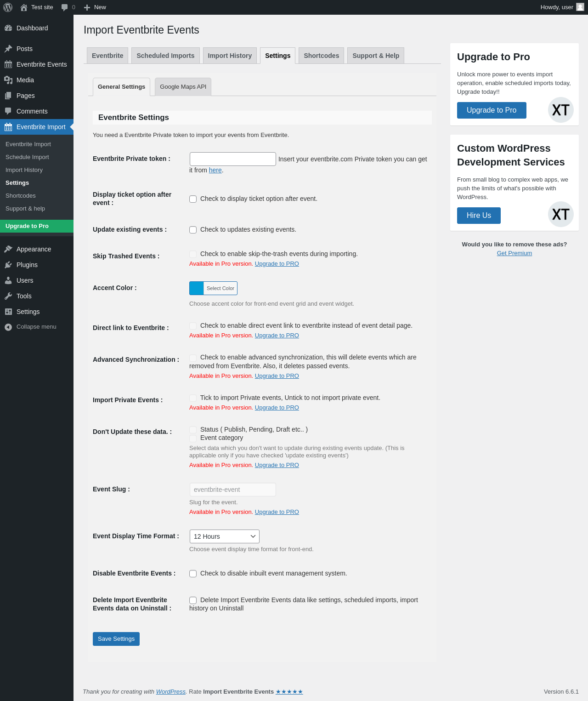Click Upgrade to PRO link under Import Private Events
The image size is (588, 701).
click(x=277, y=408)
